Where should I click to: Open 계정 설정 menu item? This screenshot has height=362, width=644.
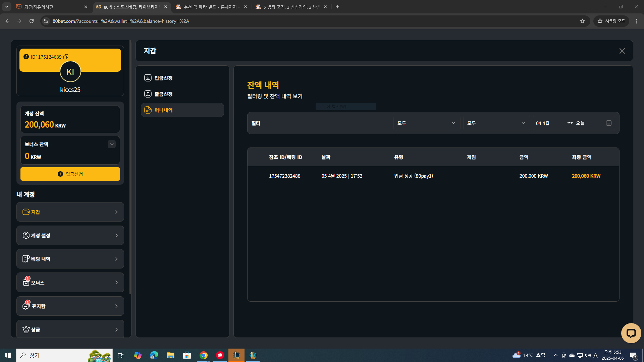point(70,235)
